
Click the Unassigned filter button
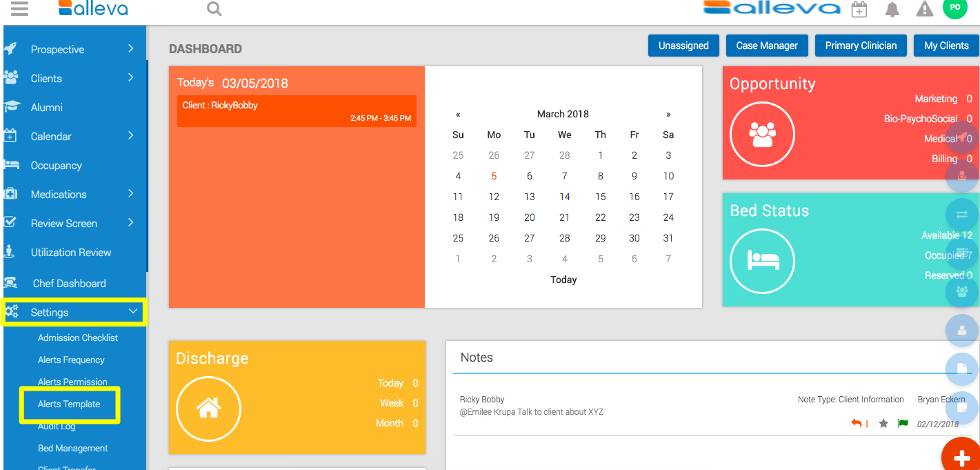coord(683,46)
